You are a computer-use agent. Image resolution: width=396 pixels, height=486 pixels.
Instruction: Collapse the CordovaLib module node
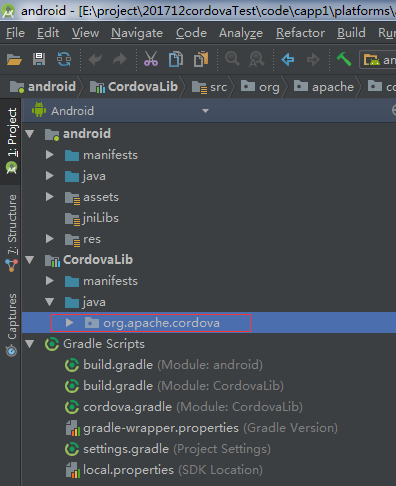click(x=30, y=260)
